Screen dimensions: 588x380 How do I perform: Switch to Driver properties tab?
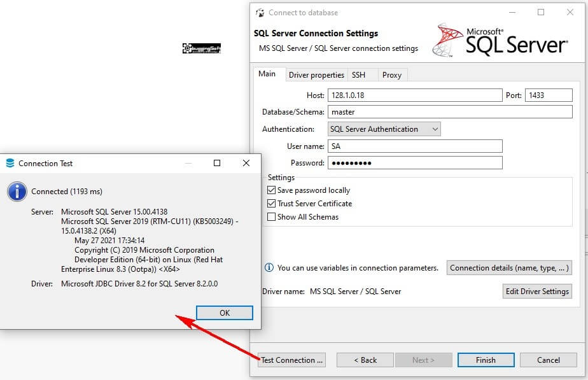pos(316,75)
